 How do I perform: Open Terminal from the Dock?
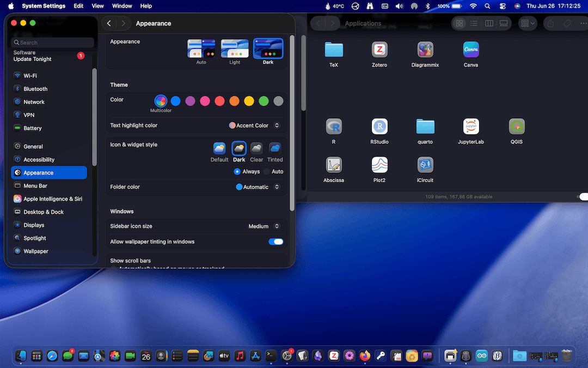pos(271,355)
